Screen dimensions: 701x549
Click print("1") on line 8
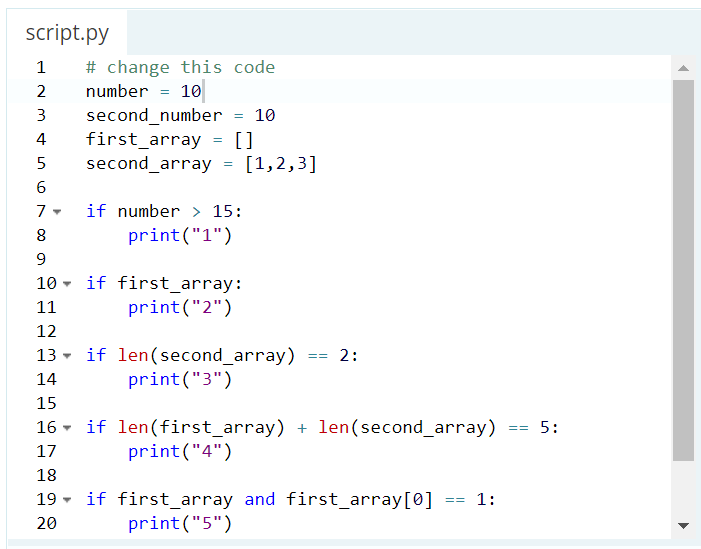pos(180,236)
